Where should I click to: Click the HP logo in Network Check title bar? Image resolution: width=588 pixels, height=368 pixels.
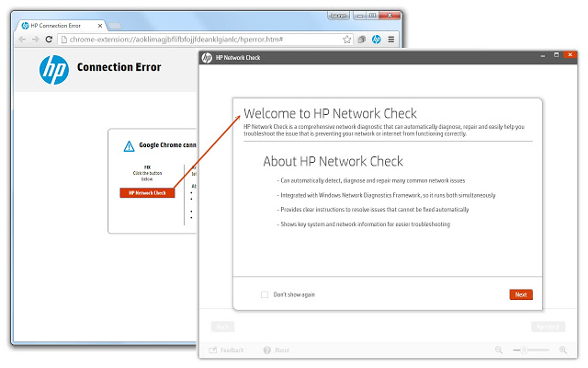tap(207, 58)
